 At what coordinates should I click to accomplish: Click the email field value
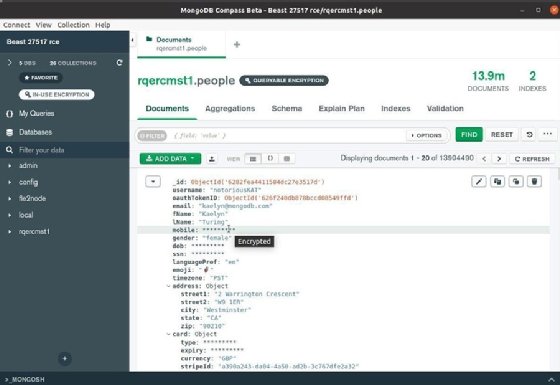point(235,206)
